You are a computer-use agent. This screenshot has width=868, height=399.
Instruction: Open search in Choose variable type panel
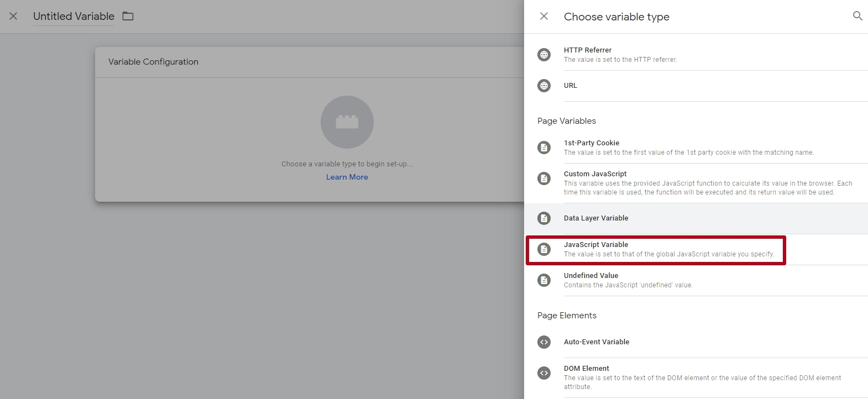click(x=857, y=16)
